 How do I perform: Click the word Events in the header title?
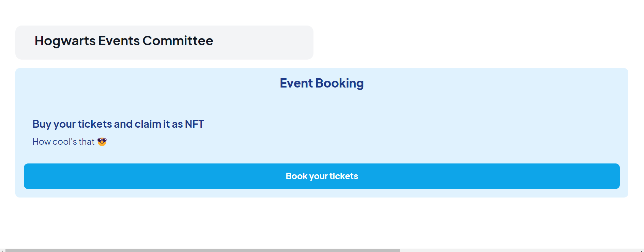119,41
